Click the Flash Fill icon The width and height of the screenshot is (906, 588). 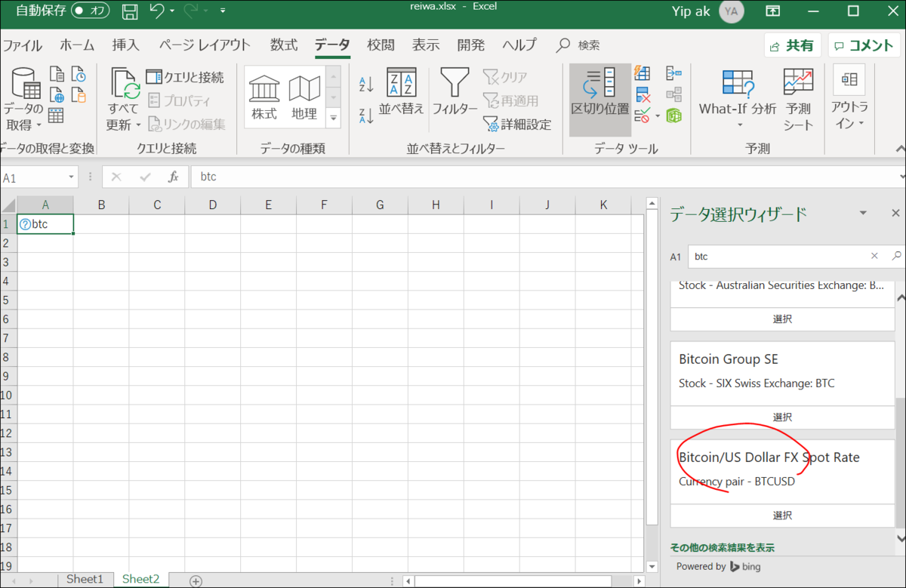pyautogui.click(x=643, y=73)
